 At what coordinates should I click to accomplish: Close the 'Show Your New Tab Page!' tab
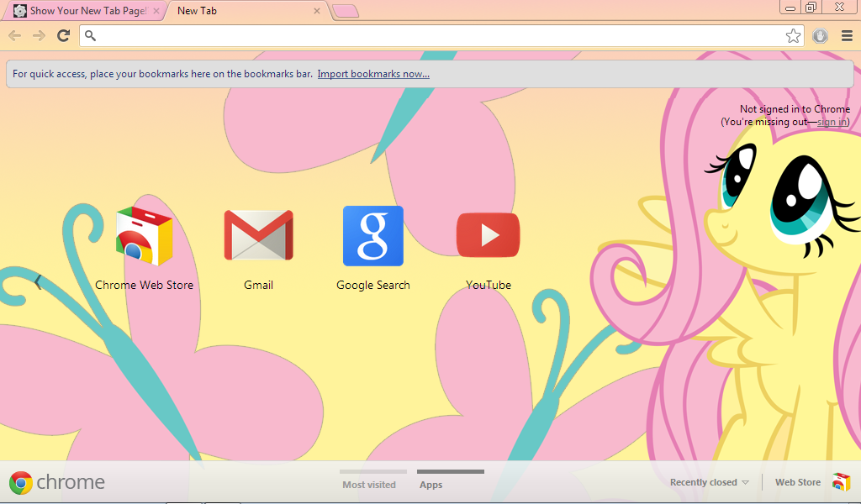156,11
